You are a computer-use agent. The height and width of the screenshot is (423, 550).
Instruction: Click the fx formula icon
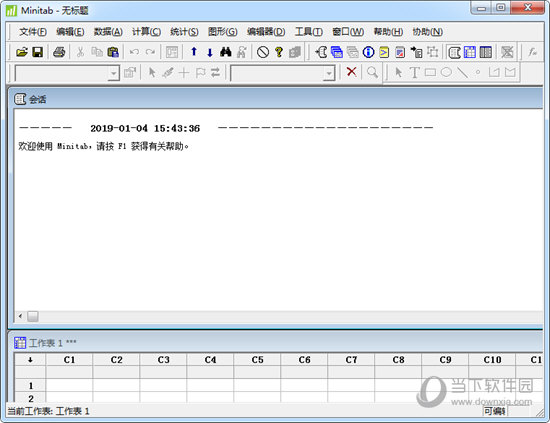coord(532,52)
